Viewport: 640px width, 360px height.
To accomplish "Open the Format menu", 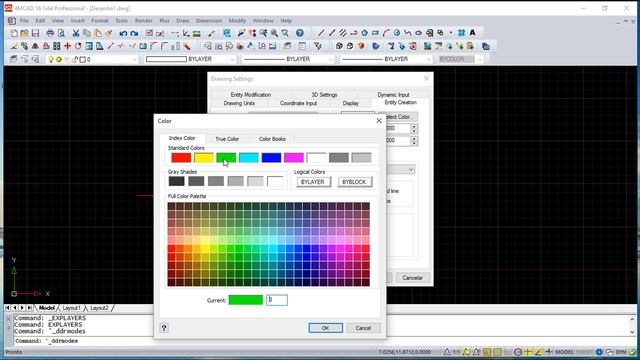I will click(100, 20).
